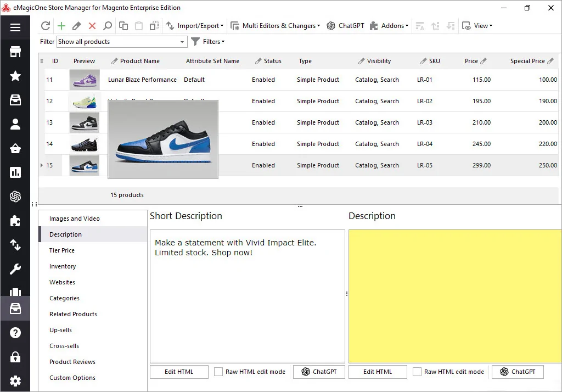Screen dimensions: 562x392
Task: Click the Short Description text area
Action: pyautogui.click(x=248, y=296)
